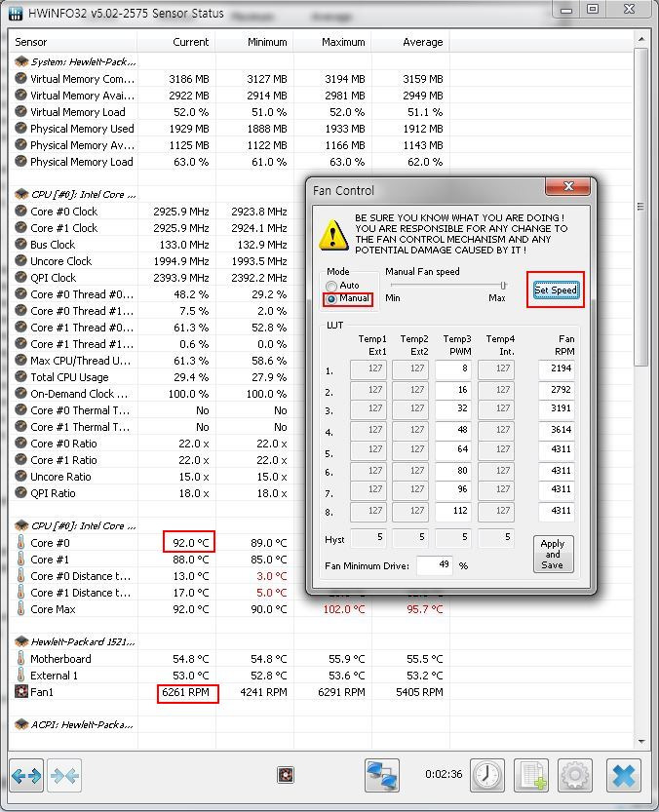Viewport: 659px width, 812px height.
Task: Click the Core #0 thermometer icon
Action: click(21, 542)
